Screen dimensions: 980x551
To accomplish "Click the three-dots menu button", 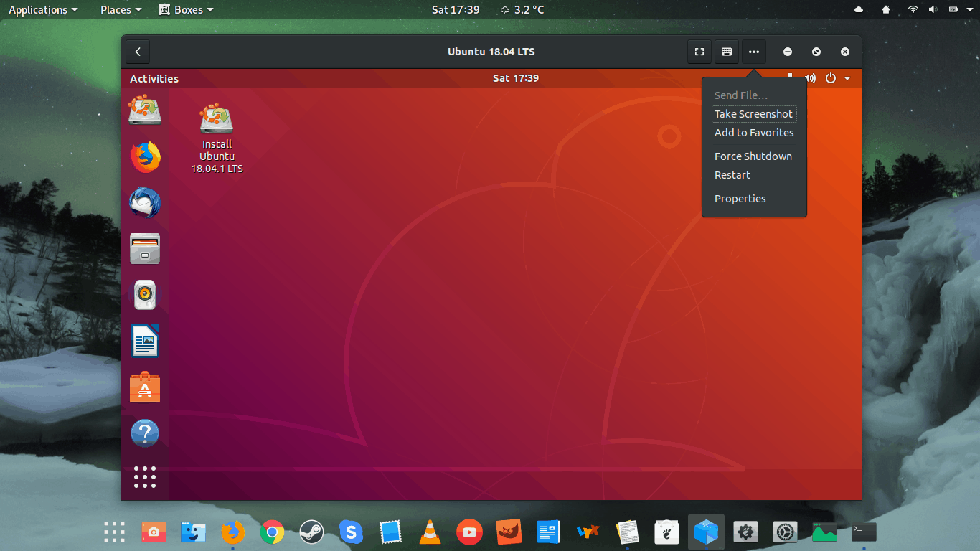I will (x=753, y=52).
